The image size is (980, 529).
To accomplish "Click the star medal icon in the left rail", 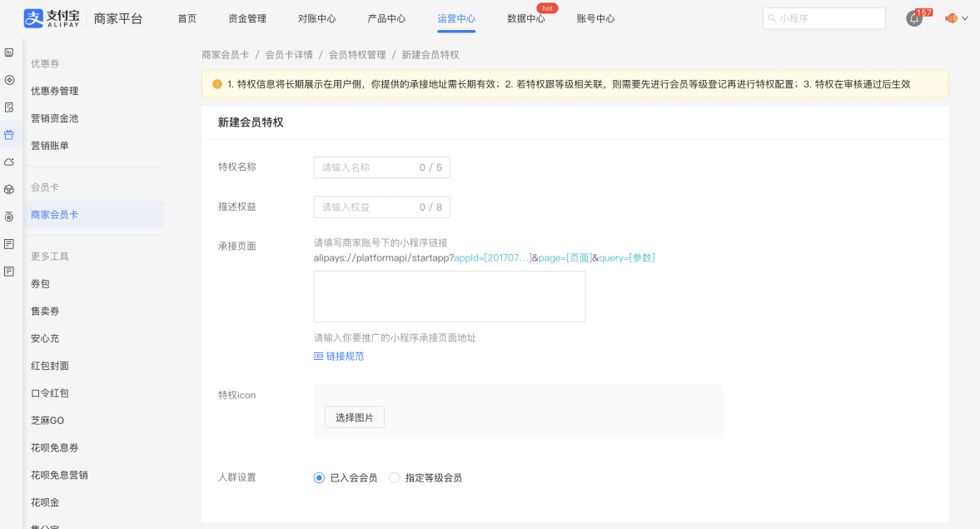I will tap(9, 217).
